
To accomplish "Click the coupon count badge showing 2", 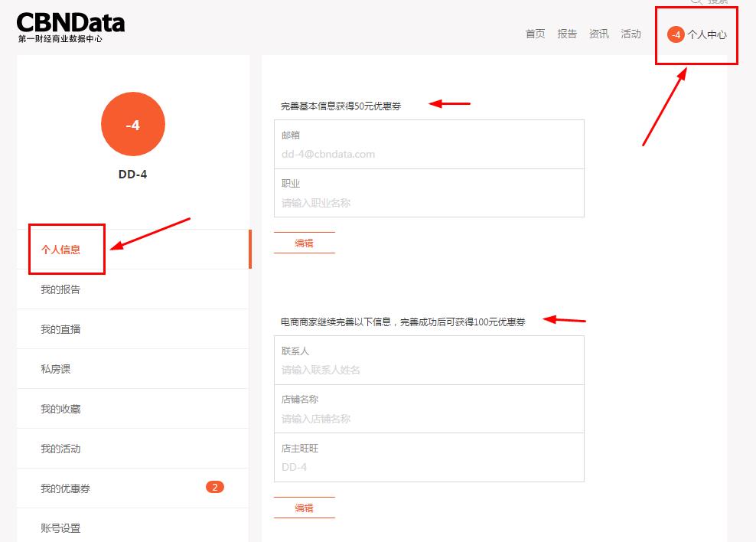I will click(215, 487).
